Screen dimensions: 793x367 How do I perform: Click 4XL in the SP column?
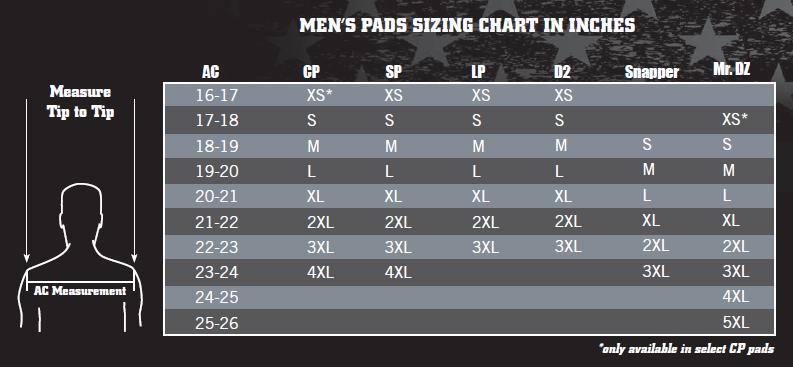pos(398,273)
